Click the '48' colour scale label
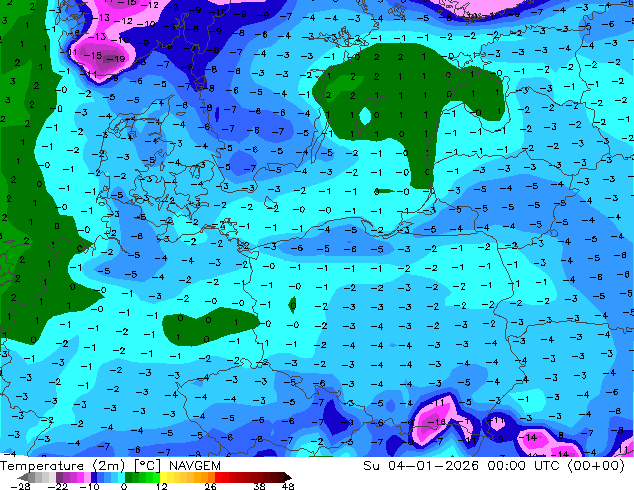The height and width of the screenshot is (490, 634). tap(288, 486)
